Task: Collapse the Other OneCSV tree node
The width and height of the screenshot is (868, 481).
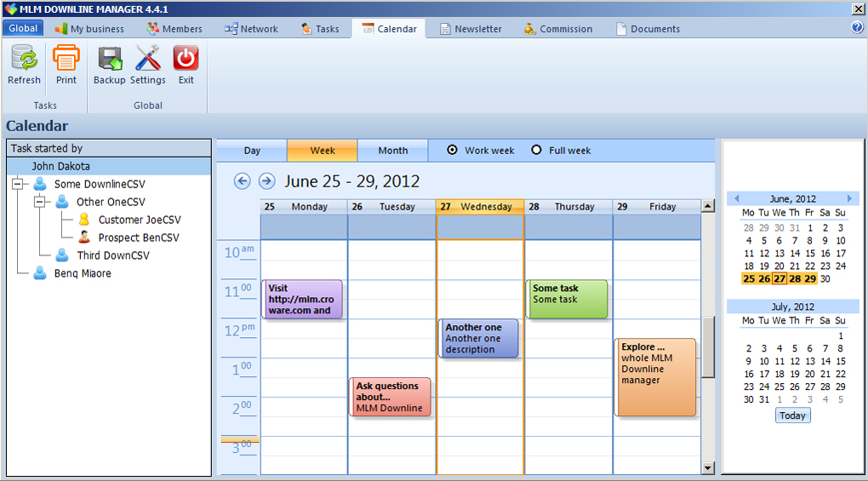Action: (39, 202)
